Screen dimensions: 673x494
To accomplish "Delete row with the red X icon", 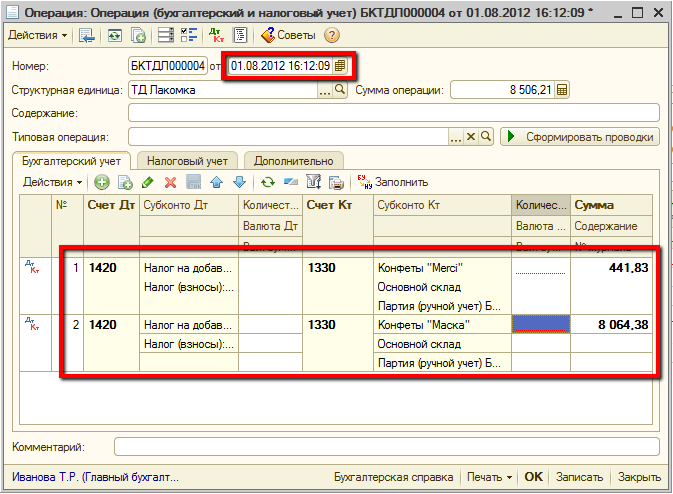I will tap(170, 182).
